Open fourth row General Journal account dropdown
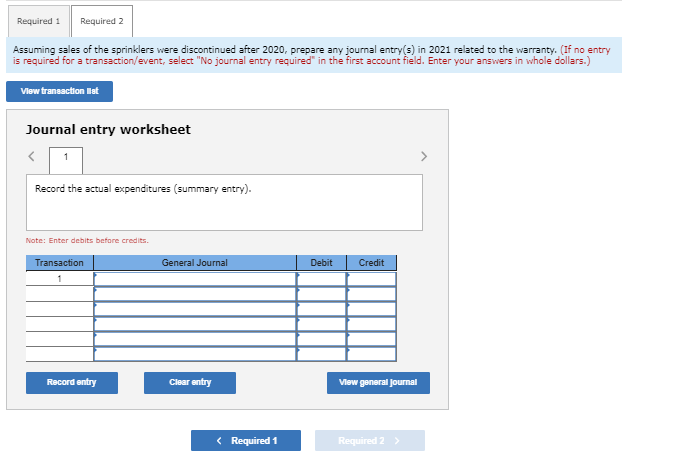The height and width of the screenshot is (461, 685). pyautogui.click(x=195, y=324)
